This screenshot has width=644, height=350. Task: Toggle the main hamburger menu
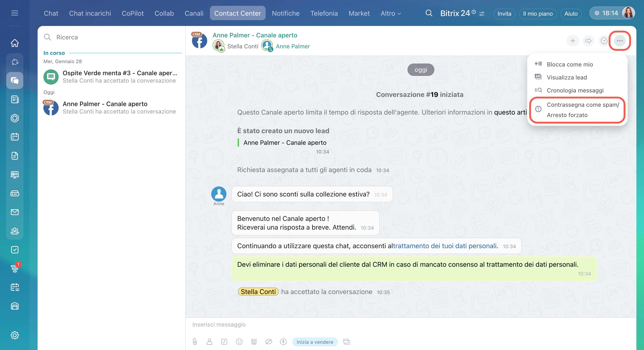click(15, 13)
